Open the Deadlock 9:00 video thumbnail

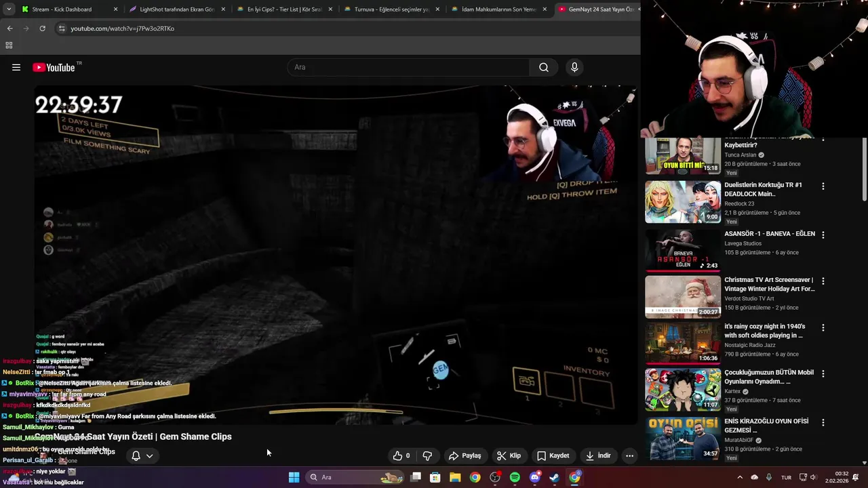(x=682, y=202)
